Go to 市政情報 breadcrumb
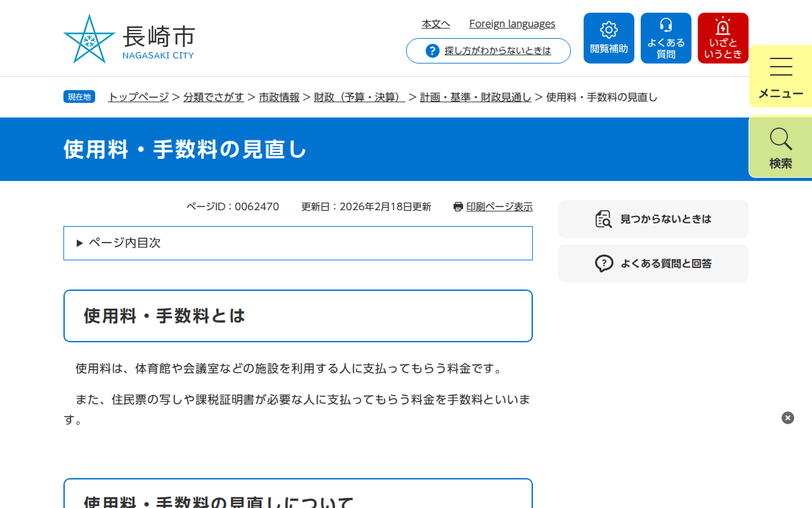Screen dimensions: 812x508 tap(279, 97)
